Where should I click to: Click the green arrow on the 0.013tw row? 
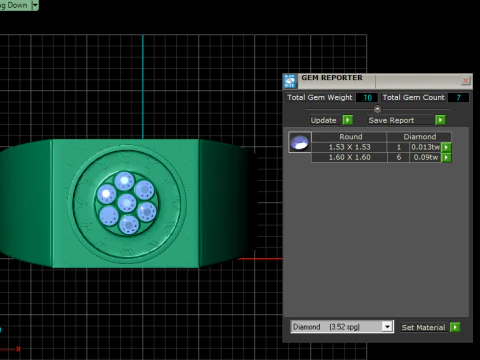(x=446, y=147)
